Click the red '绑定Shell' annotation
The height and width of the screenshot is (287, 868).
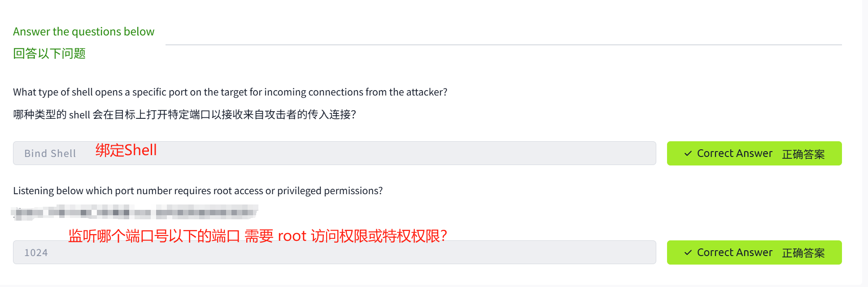click(126, 150)
